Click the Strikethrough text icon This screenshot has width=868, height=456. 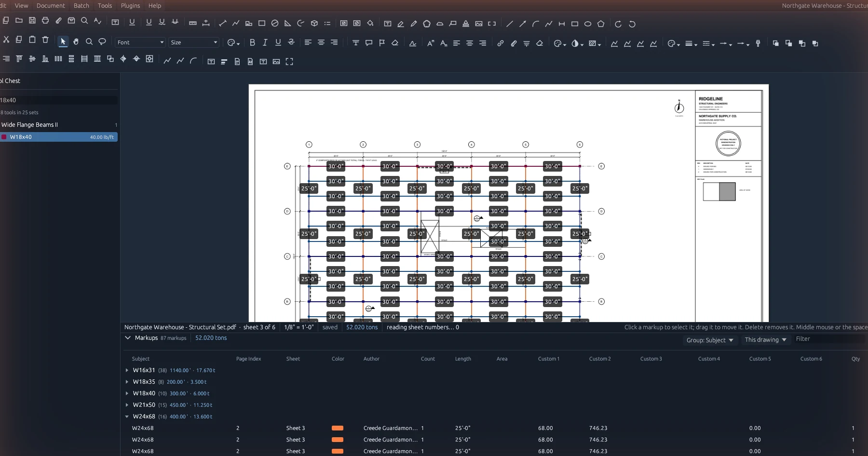click(x=291, y=42)
